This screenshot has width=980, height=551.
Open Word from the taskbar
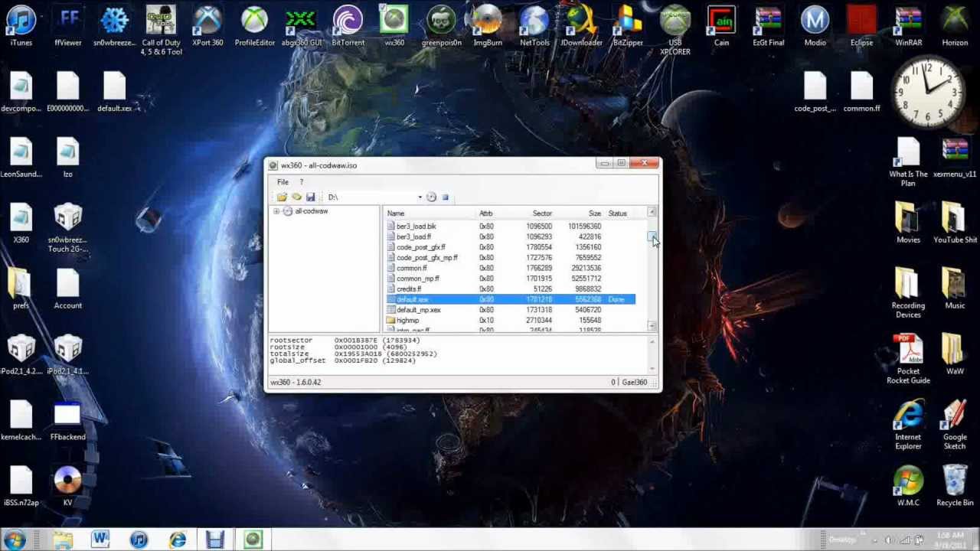[100, 540]
